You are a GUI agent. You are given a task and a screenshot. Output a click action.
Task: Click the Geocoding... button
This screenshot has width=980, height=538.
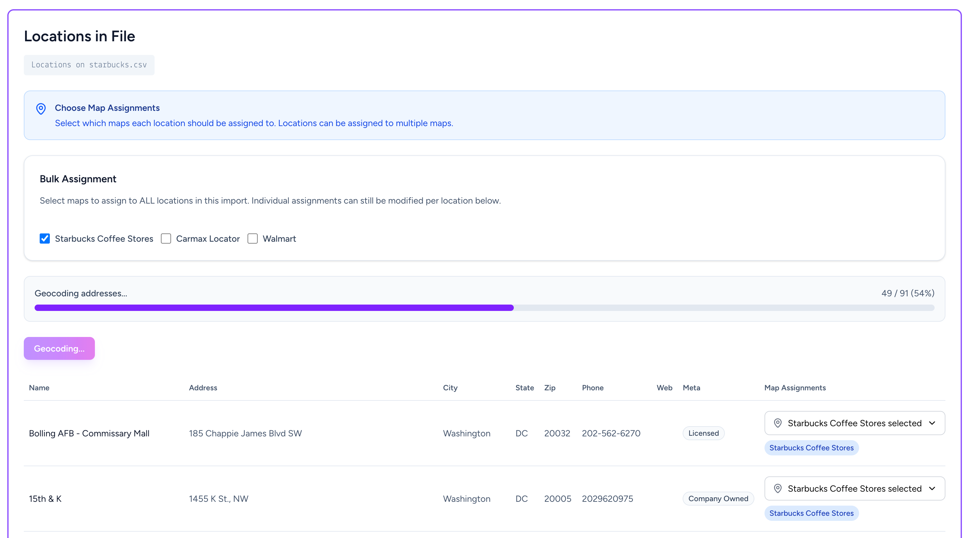pyautogui.click(x=59, y=348)
